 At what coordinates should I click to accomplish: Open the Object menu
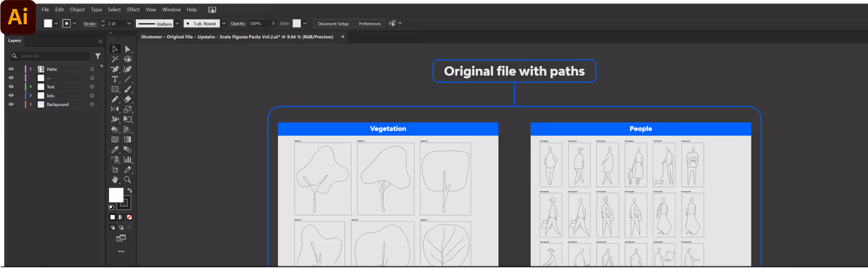(77, 10)
